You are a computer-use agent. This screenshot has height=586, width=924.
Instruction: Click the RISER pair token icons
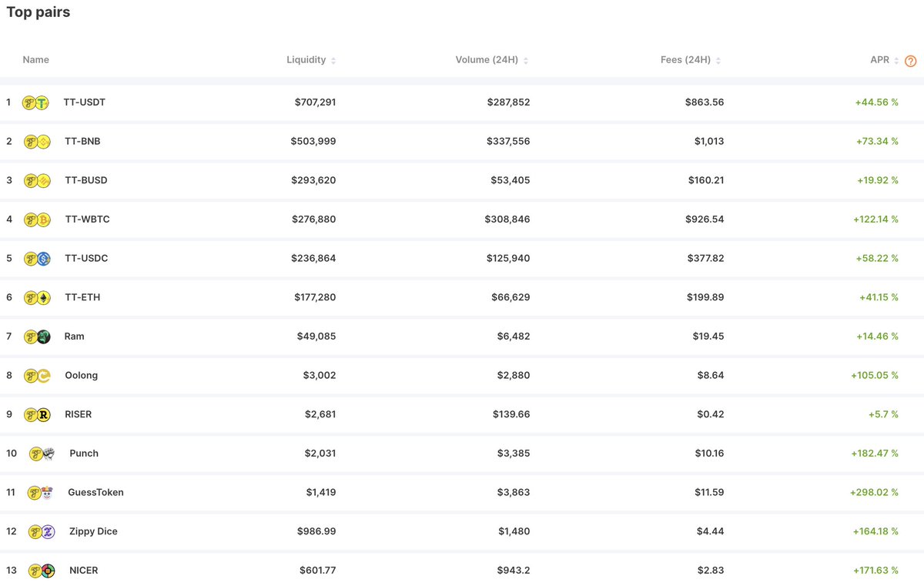tap(37, 414)
